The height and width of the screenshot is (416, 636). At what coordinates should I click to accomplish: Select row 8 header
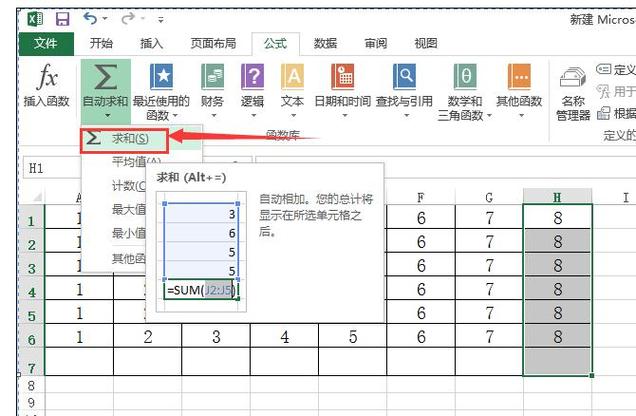click(32, 386)
